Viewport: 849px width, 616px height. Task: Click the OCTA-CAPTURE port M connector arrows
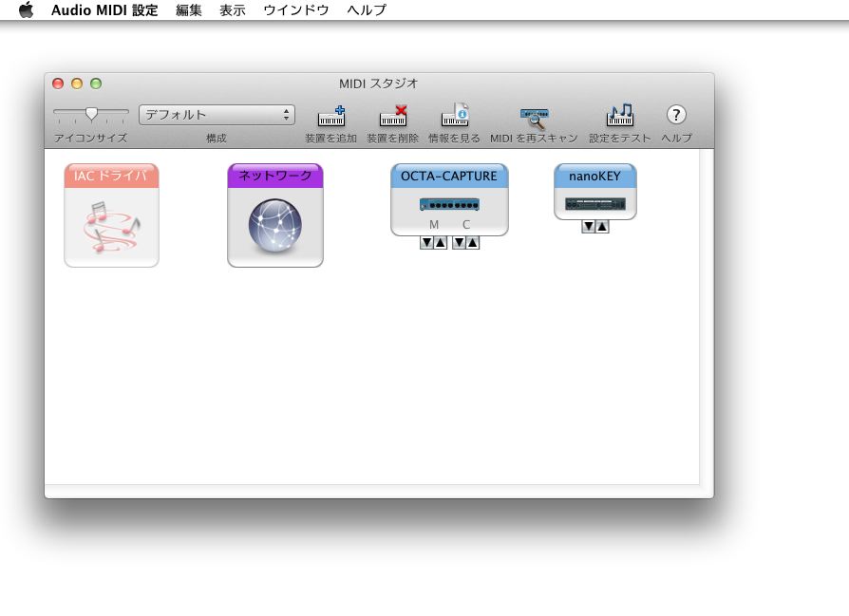(x=434, y=242)
